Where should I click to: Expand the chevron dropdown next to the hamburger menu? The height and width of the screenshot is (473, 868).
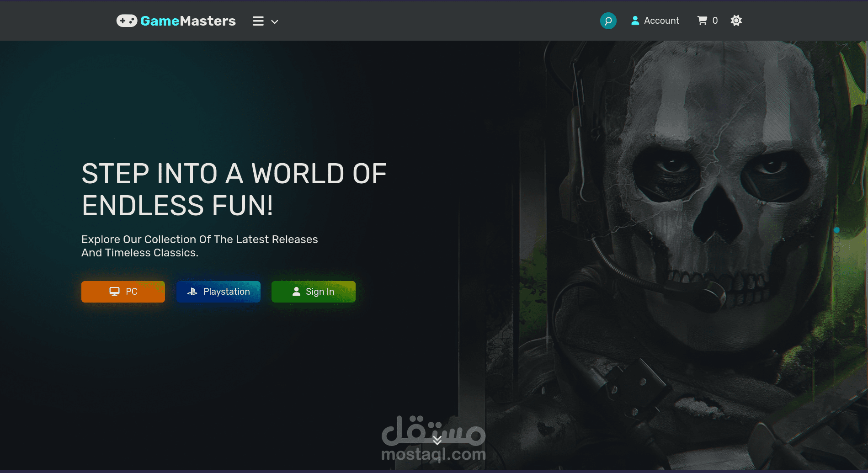[x=274, y=21]
